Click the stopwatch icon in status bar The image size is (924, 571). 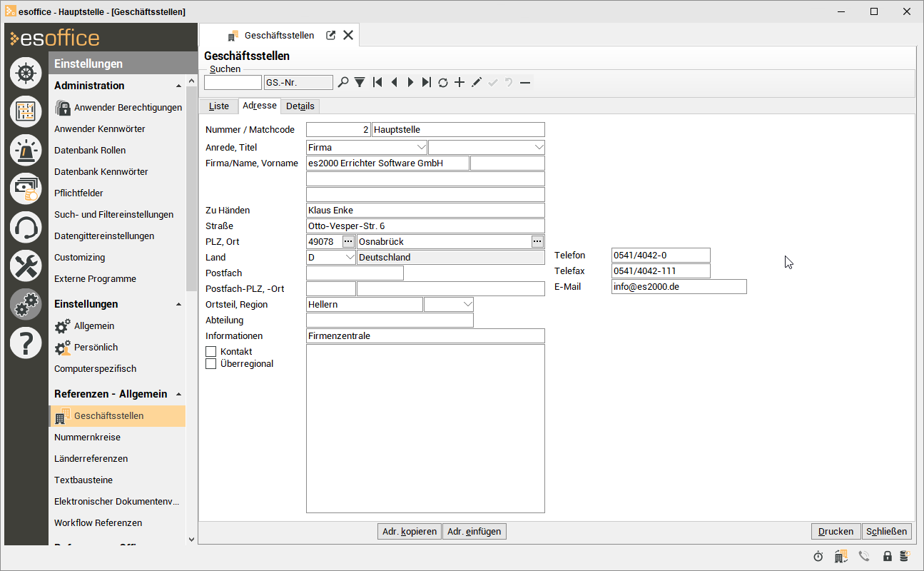pos(818,556)
